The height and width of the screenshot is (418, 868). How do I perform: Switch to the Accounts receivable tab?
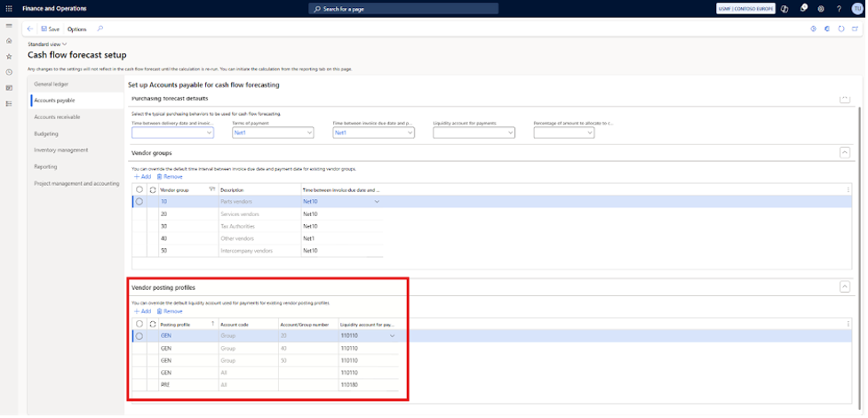(x=59, y=117)
